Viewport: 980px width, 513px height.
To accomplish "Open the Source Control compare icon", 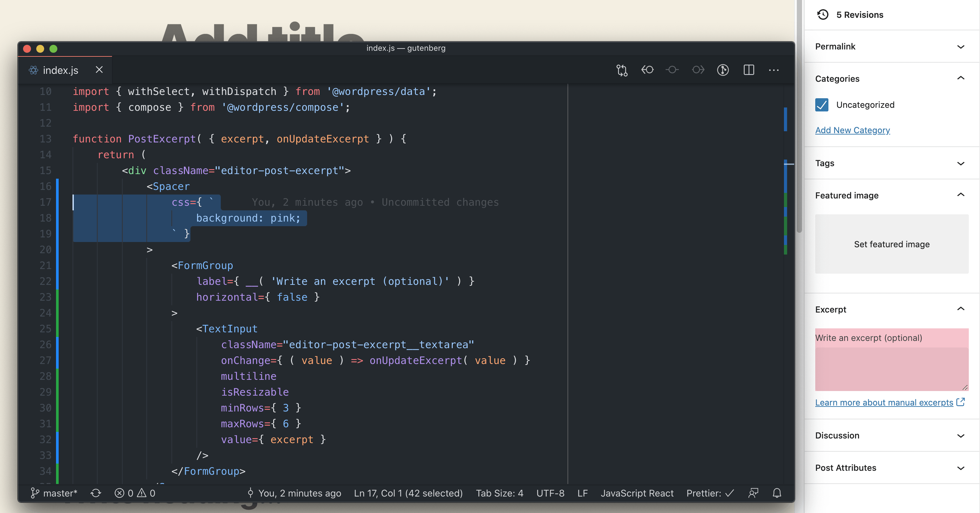I will point(621,70).
